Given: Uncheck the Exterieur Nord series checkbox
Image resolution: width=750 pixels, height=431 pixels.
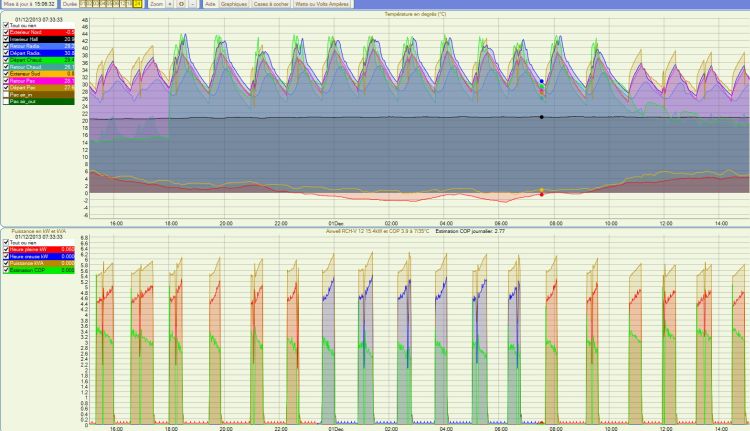Looking at the screenshot, I should point(5,32).
